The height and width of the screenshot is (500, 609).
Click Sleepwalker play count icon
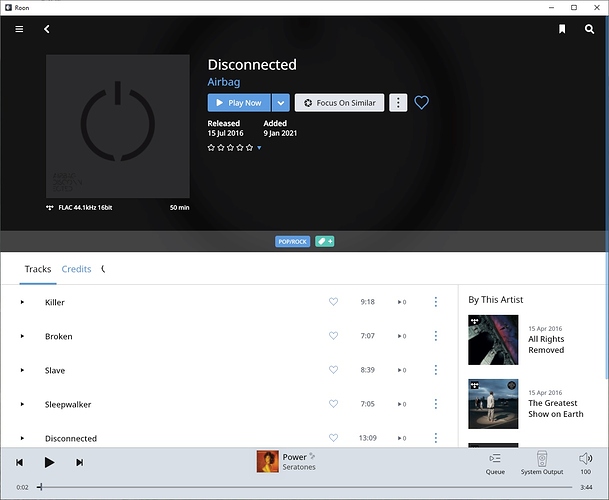click(x=402, y=404)
